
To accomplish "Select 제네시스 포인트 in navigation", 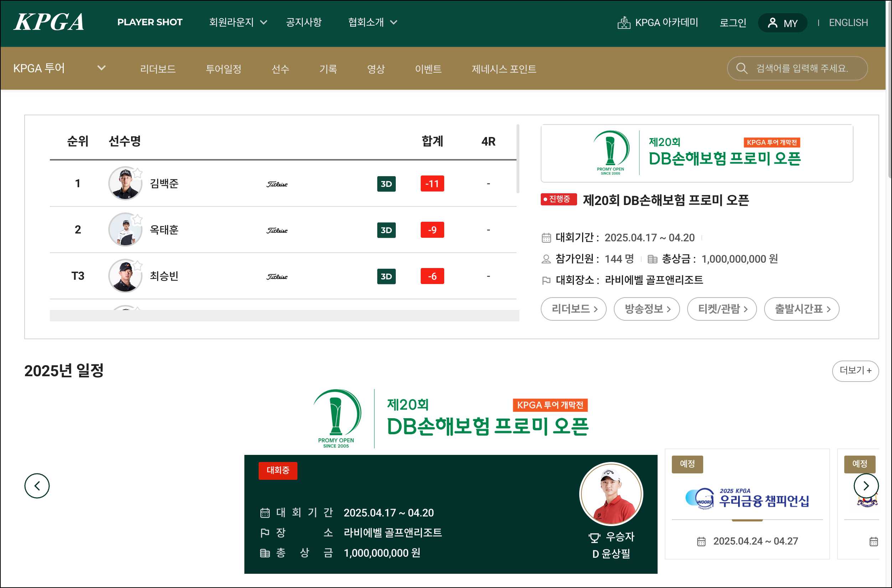I will tap(504, 69).
